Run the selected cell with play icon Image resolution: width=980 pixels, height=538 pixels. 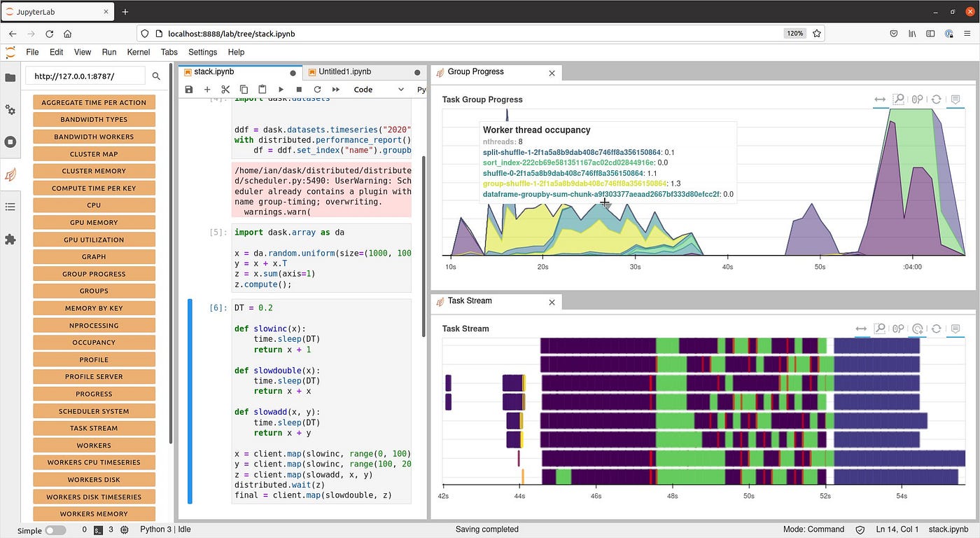(x=281, y=90)
